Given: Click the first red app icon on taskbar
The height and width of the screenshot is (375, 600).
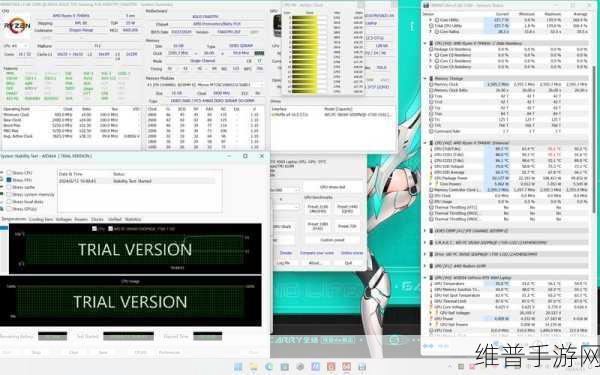Looking at the screenshot, I should point(331,367).
